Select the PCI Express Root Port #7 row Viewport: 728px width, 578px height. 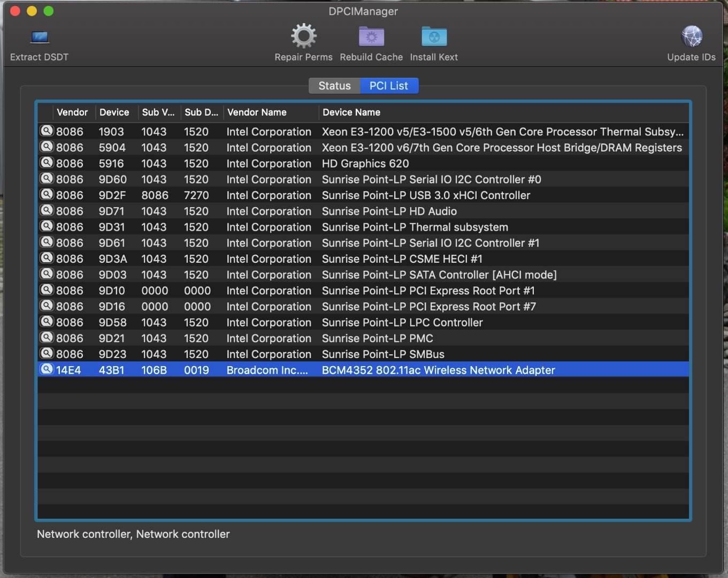pos(428,307)
